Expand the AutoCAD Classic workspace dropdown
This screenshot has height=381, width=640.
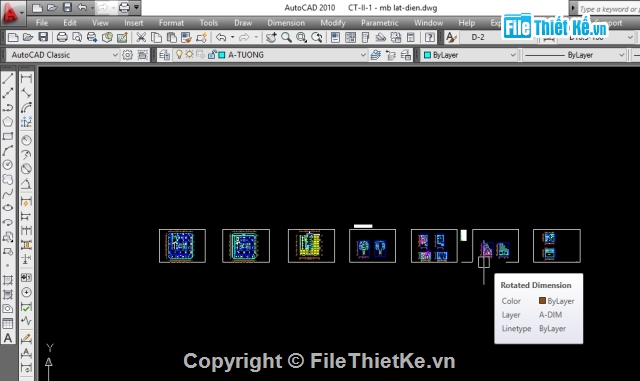click(x=115, y=55)
